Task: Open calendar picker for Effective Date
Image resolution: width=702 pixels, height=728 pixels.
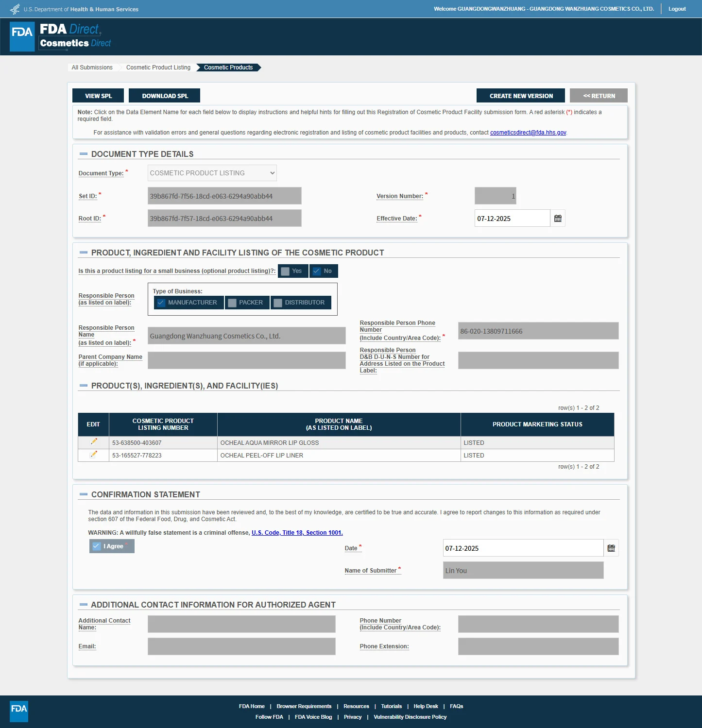Action: tap(558, 219)
